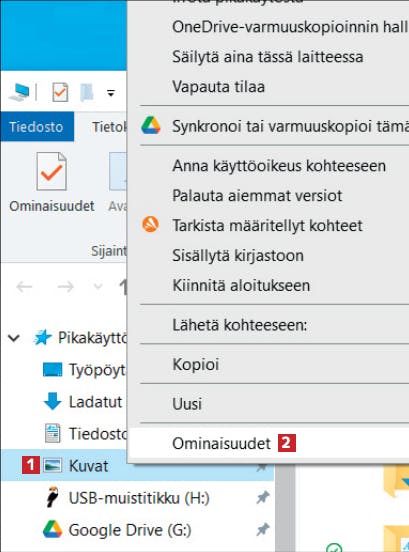Toggle the pin next to Google Drive (G:)

point(262,529)
